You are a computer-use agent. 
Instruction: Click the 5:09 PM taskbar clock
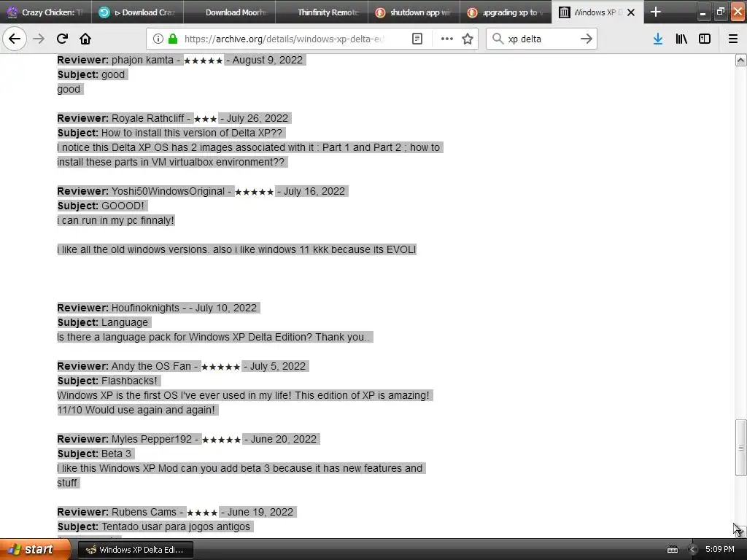pyautogui.click(x=719, y=549)
